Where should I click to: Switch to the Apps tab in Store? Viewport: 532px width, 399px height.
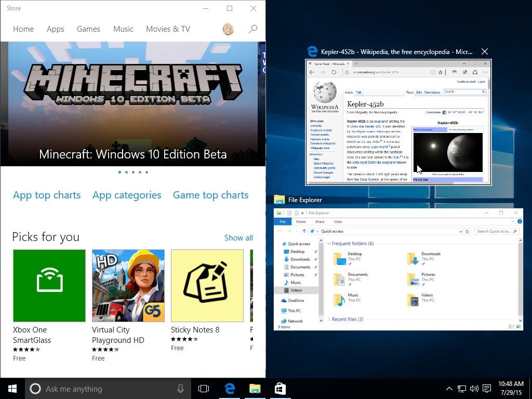click(x=55, y=29)
